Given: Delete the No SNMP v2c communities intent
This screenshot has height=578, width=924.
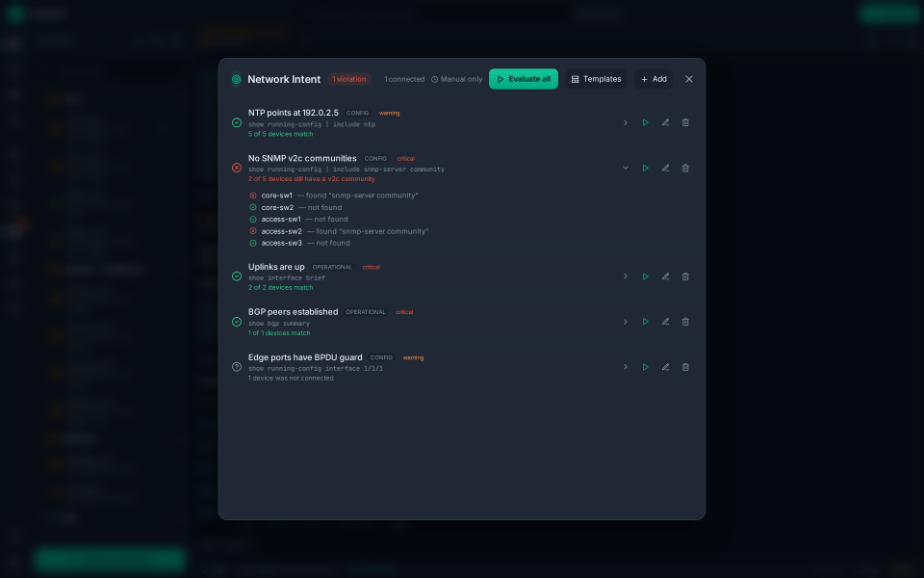Looking at the screenshot, I should (x=685, y=168).
